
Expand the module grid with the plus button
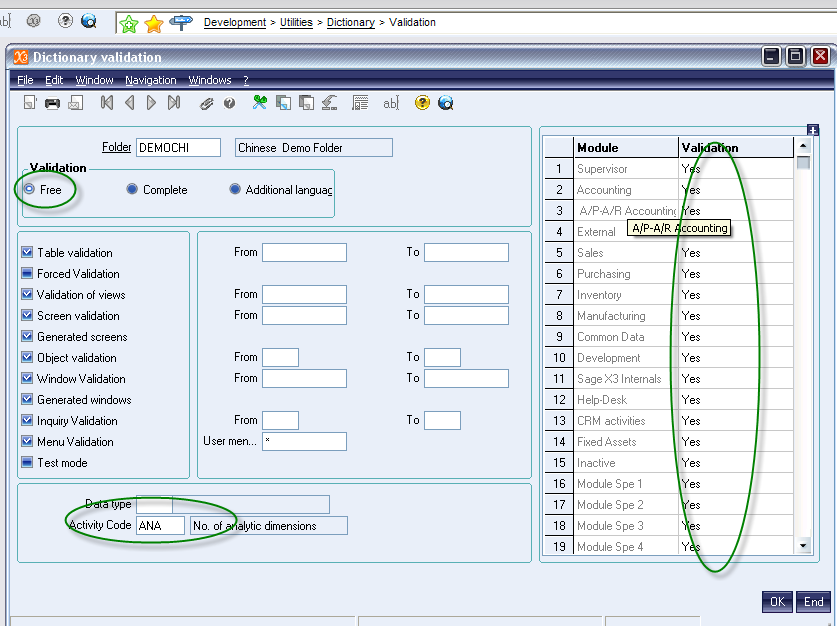[x=813, y=129]
